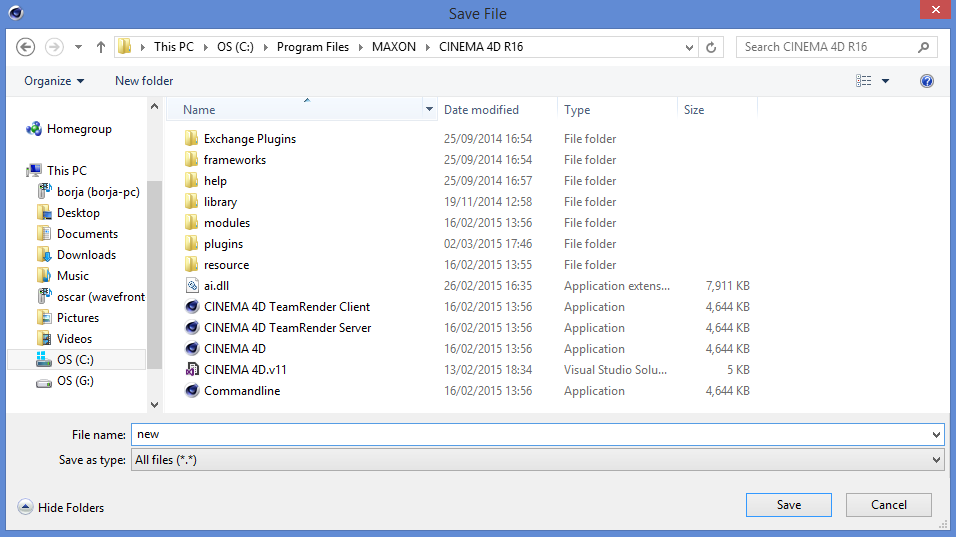Select OS (C:) drive in the sidebar
The width and height of the screenshot is (956, 537).
[76, 360]
